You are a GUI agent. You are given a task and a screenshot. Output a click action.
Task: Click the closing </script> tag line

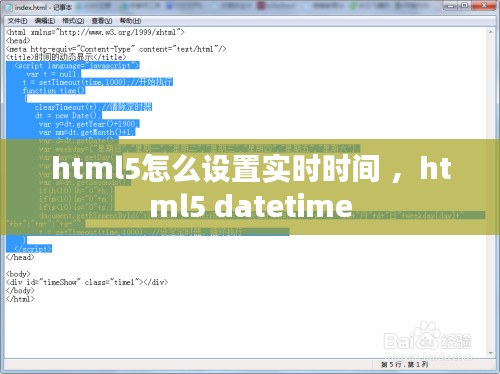[33, 249]
